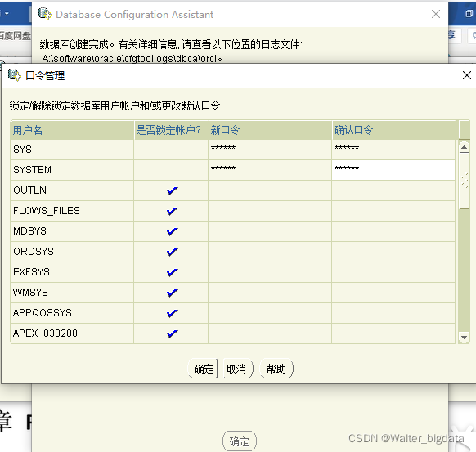476x452 pixels.
Task: Select the APEX_030200 user name cell
Action: coord(72,333)
